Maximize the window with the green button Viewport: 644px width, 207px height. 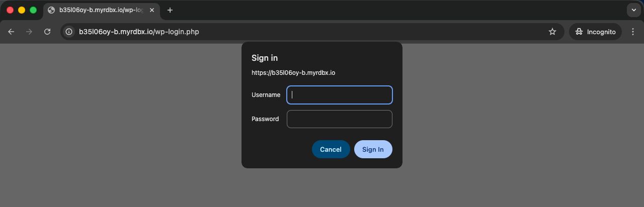(x=33, y=10)
